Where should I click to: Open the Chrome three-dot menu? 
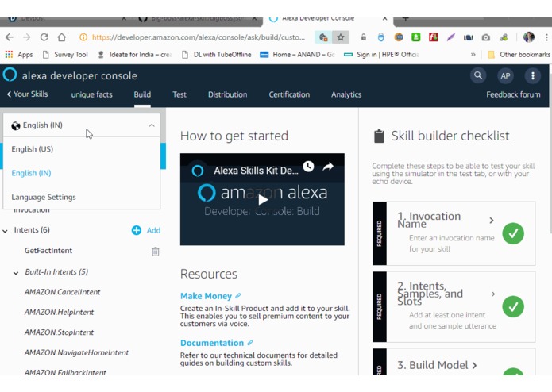(x=546, y=37)
